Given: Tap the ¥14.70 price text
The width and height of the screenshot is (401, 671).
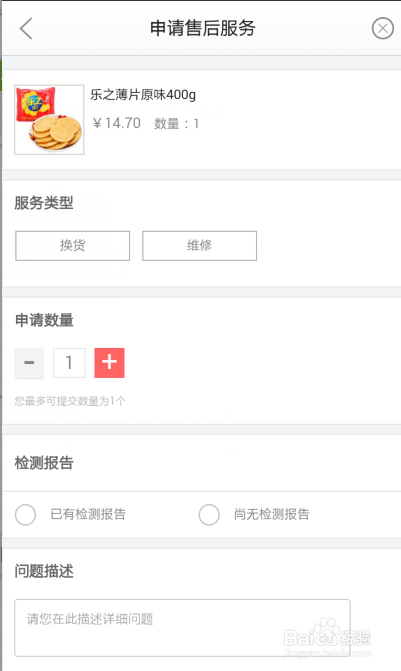Looking at the screenshot, I should tap(116, 123).
